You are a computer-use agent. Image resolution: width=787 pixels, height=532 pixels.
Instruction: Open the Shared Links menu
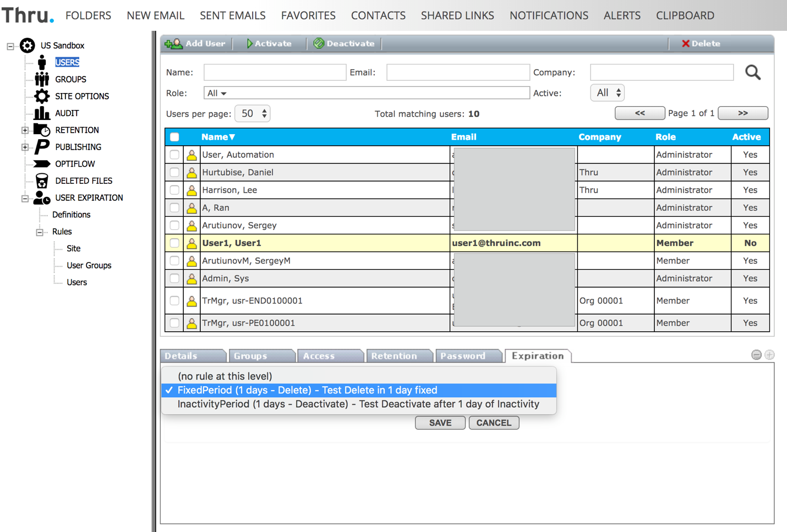tap(457, 15)
